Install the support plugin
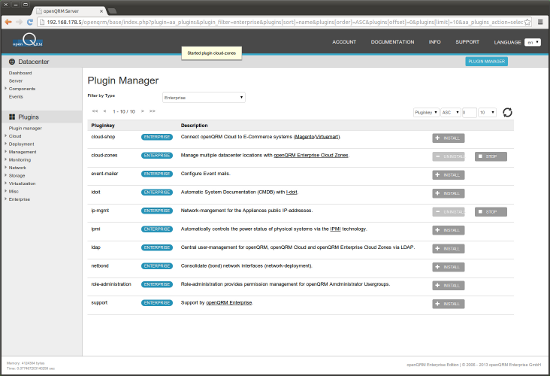The width and height of the screenshot is (550, 376). (448, 304)
